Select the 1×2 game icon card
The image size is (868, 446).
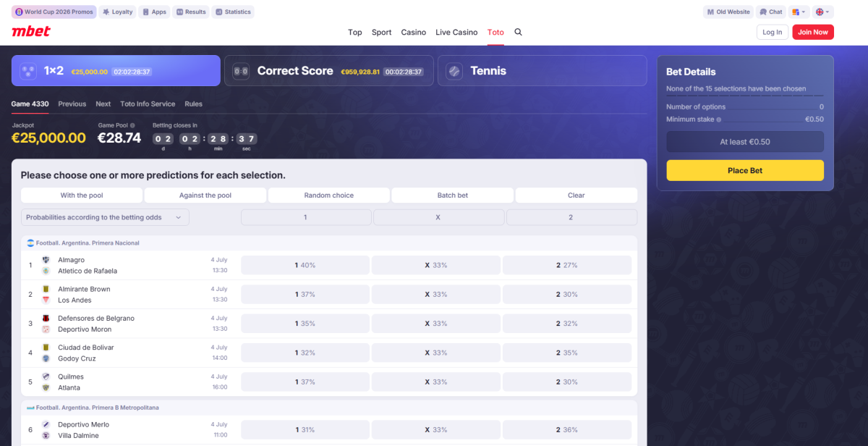116,71
